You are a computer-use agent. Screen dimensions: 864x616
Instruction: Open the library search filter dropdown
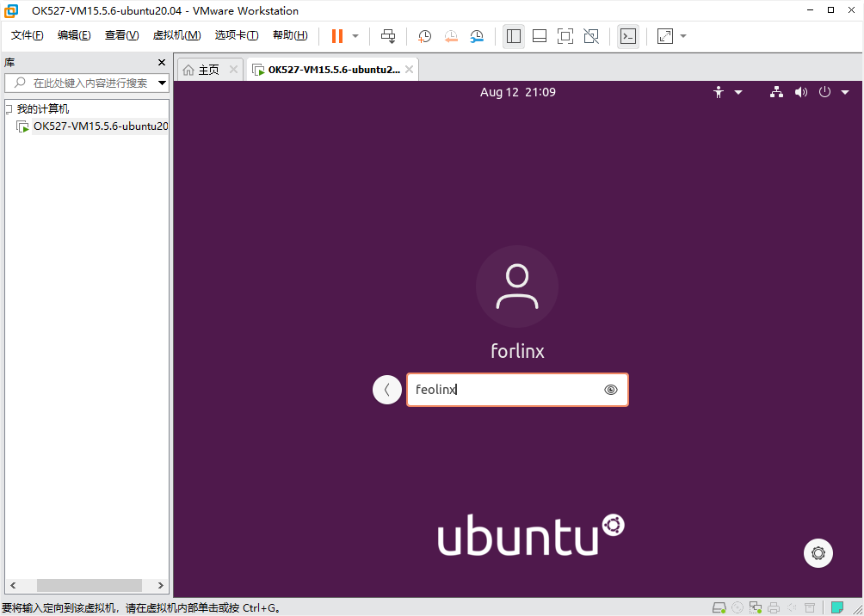[x=162, y=83]
